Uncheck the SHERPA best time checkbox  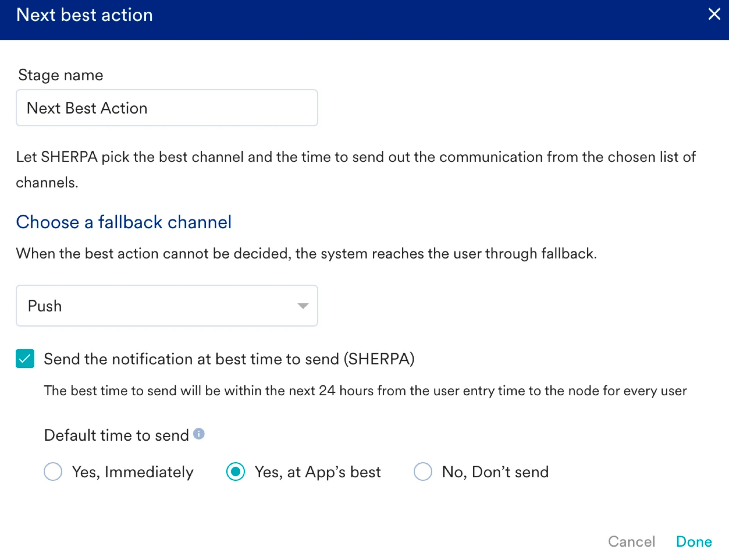click(x=25, y=359)
